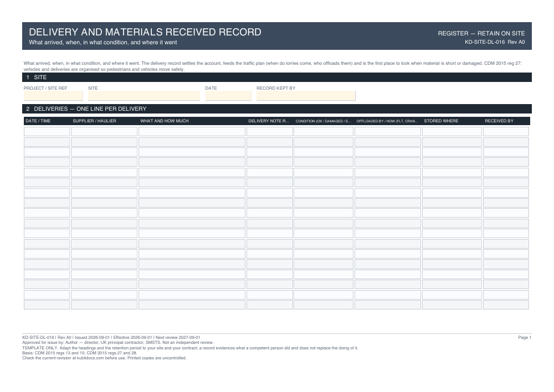The image size is (554, 392).
Task: Click the 'CONDITION (OK / DAMAGED' column header
Action: [324, 121]
